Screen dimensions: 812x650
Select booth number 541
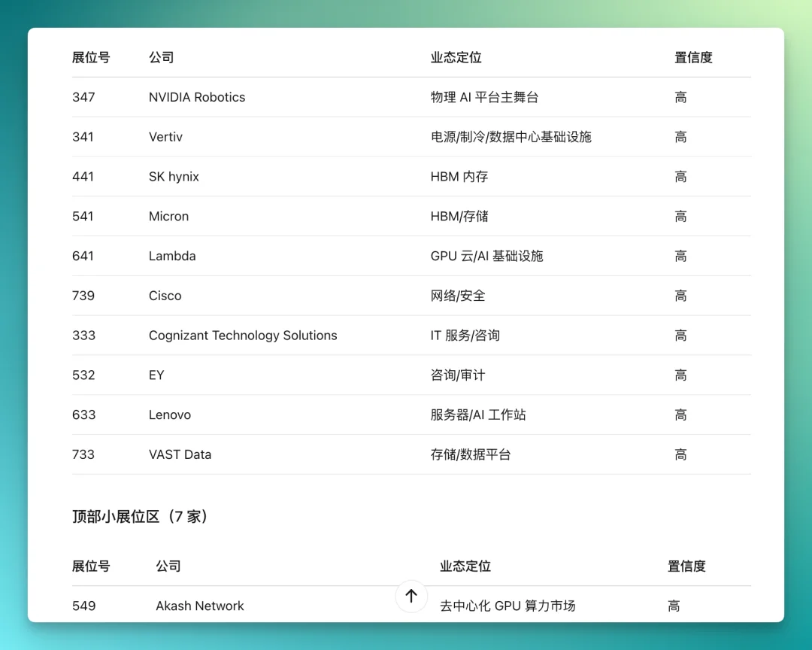click(x=83, y=216)
